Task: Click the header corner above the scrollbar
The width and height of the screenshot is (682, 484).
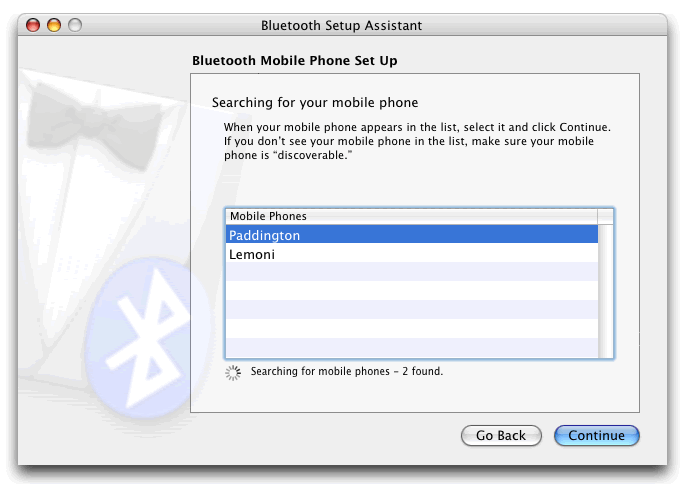Action: point(605,216)
